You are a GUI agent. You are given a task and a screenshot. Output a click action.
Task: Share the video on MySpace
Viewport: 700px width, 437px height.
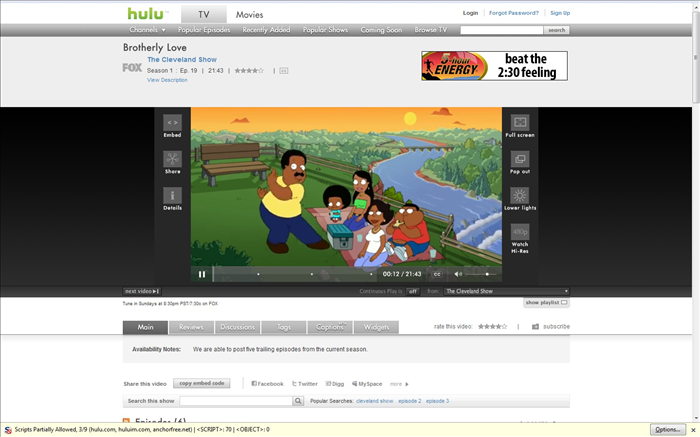pos(367,383)
